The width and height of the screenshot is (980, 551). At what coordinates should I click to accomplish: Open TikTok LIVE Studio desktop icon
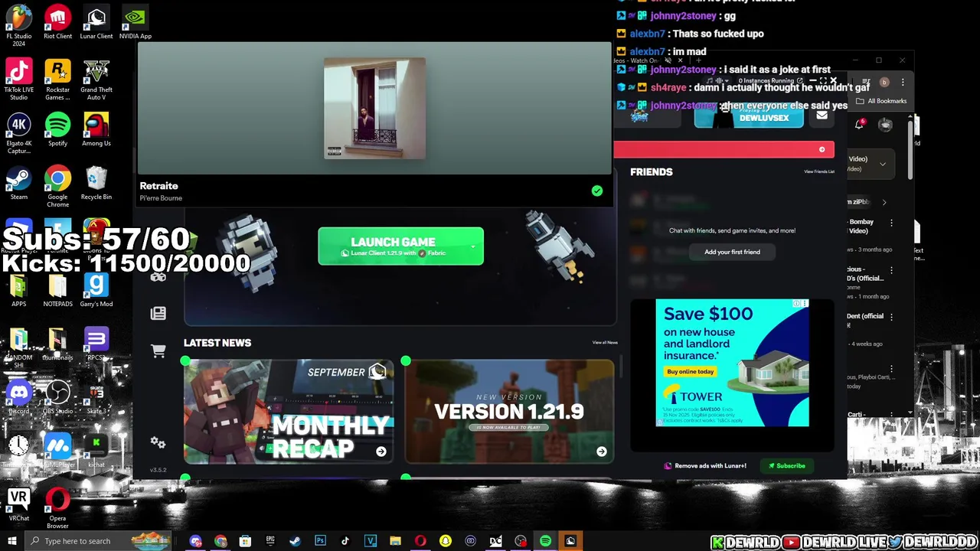point(18,80)
